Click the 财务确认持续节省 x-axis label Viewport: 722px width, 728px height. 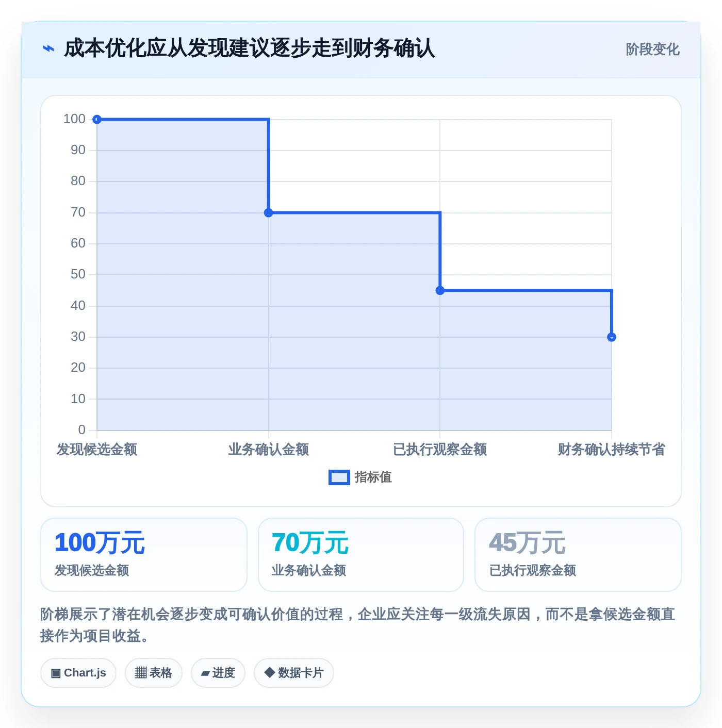coord(612,450)
